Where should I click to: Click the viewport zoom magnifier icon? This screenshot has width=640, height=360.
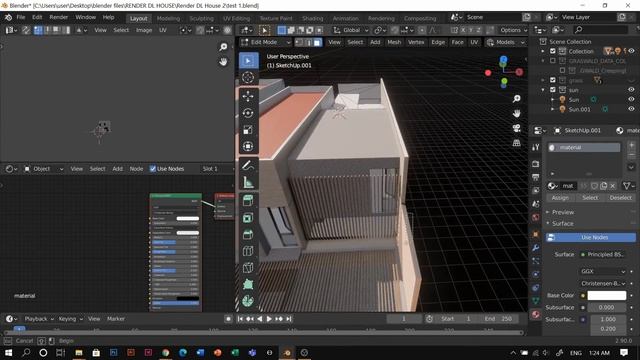click(x=517, y=99)
